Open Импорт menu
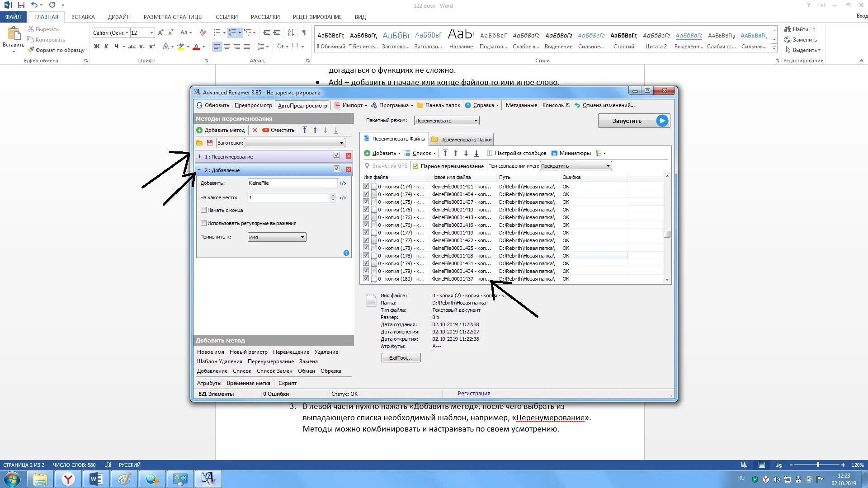 point(351,105)
